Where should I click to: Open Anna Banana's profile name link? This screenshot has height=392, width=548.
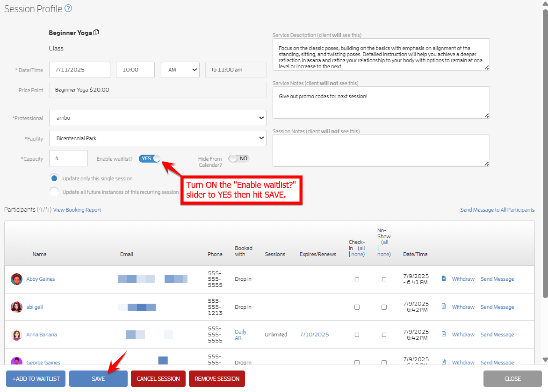click(42, 335)
